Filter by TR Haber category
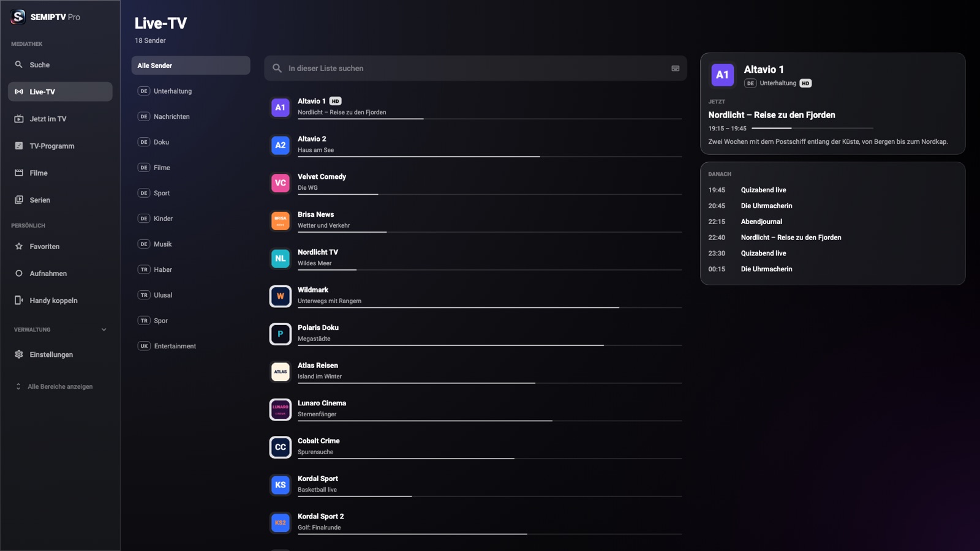This screenshot has height=551, width=980. [190, 269]
